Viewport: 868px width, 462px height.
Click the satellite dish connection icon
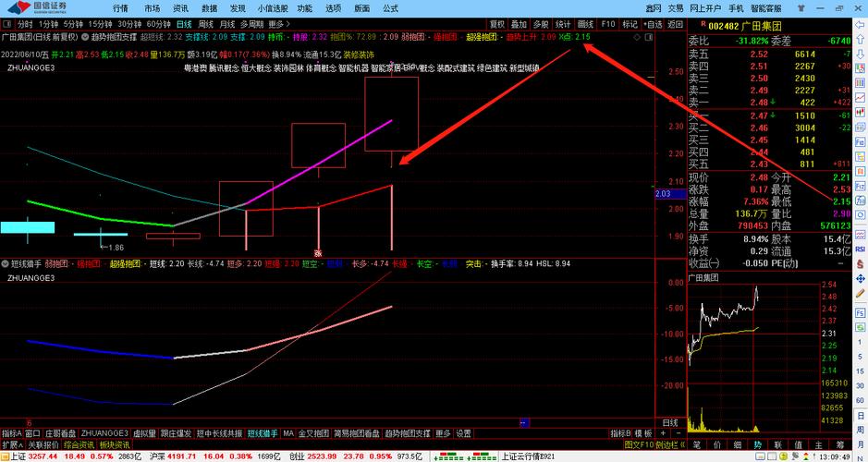[794, 457]
